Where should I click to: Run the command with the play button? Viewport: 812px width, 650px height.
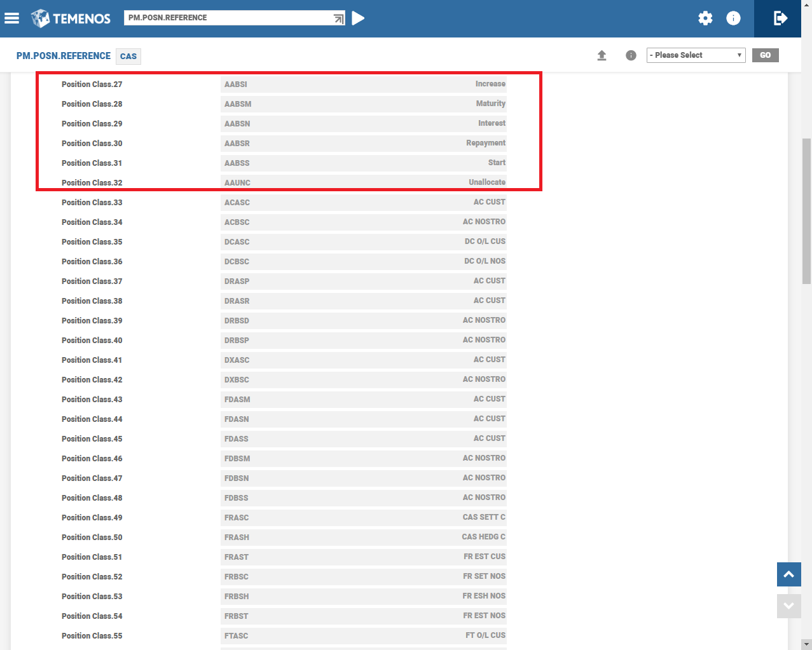(359, 18)
